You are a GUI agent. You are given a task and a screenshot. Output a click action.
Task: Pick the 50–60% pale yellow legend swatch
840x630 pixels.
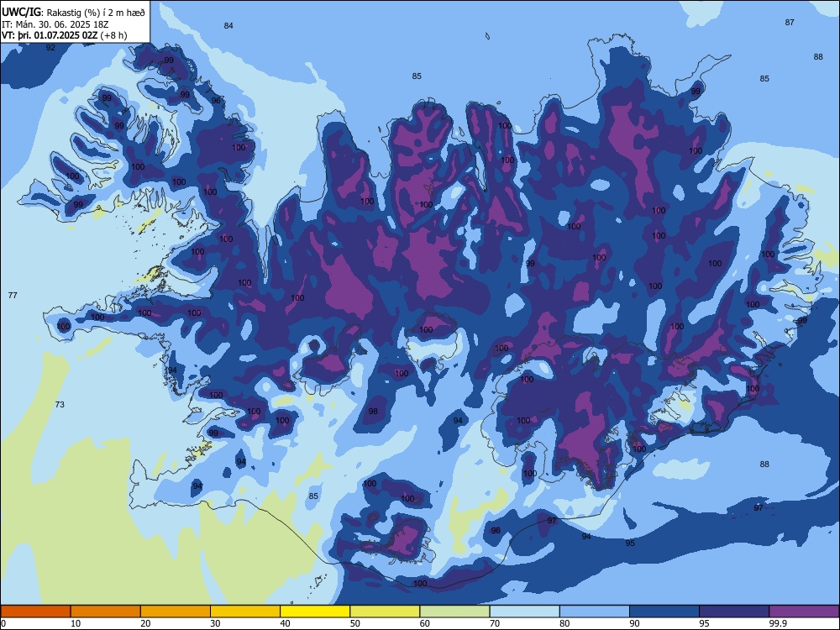[x=385, y=612]
